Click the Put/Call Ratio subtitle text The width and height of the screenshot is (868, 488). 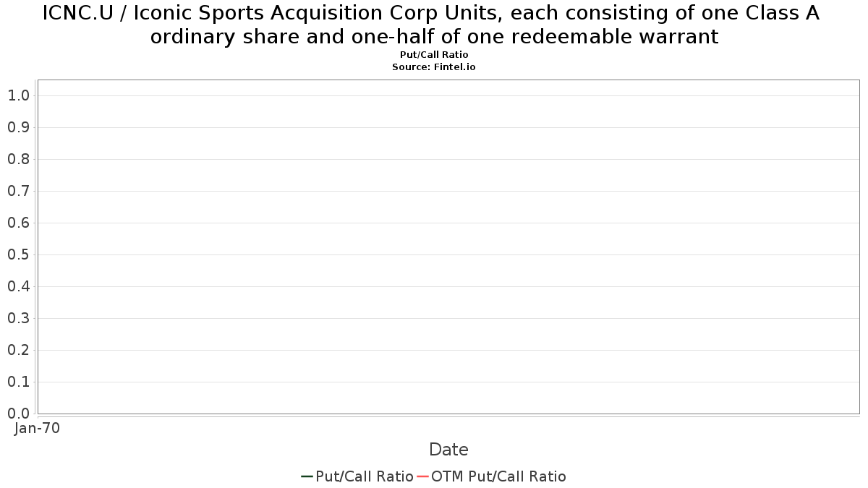pyautogui.click(x=434, y=55)
